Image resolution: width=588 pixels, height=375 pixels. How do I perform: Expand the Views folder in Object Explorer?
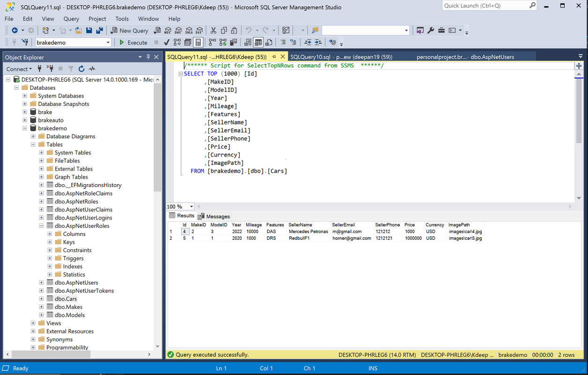coord(32,323)
